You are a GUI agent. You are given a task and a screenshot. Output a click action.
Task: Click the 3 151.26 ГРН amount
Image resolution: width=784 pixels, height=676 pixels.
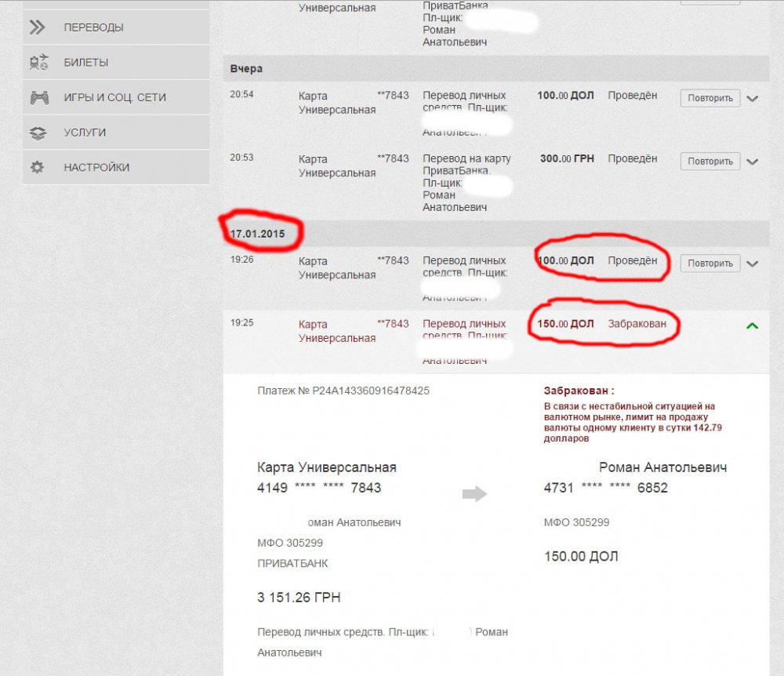point(299,598)
